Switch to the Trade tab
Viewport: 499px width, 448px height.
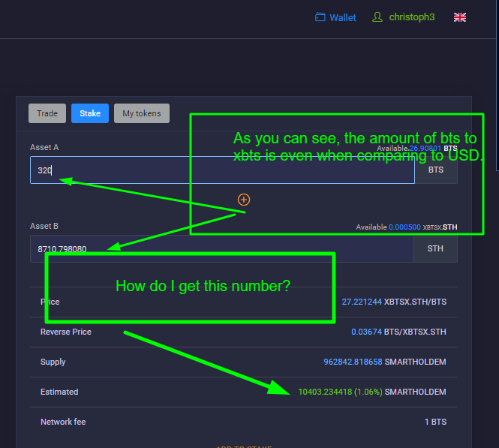pyautogui.click(x=47, y=113)
